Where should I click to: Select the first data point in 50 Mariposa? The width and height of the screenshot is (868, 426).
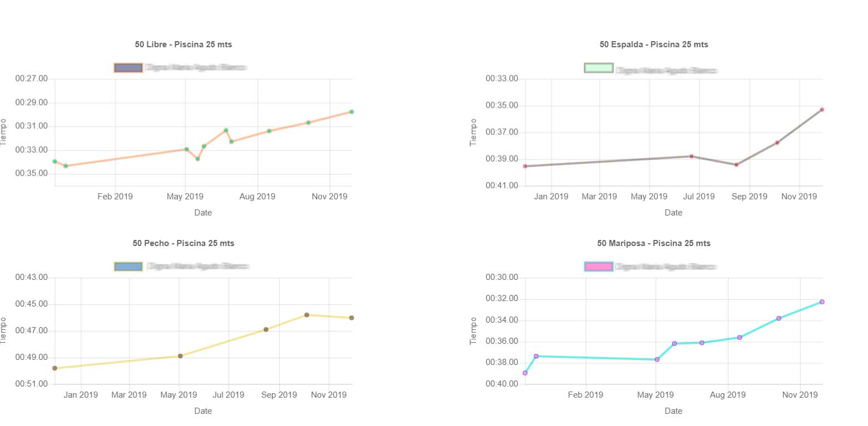(x=525, y=373)
